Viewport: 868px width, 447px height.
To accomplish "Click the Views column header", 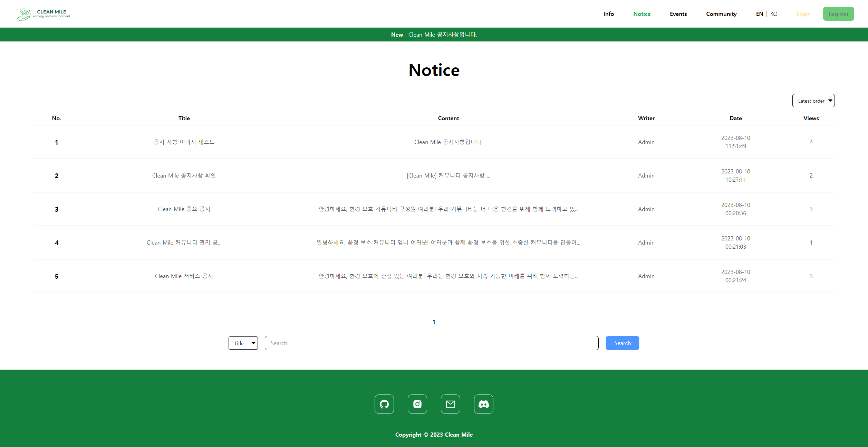I will coord(811,118).
